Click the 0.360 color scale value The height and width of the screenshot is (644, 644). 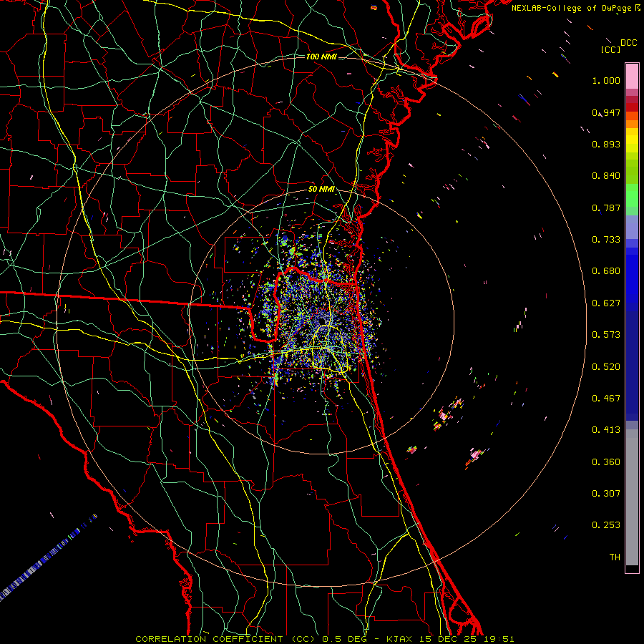pos(606,462)
